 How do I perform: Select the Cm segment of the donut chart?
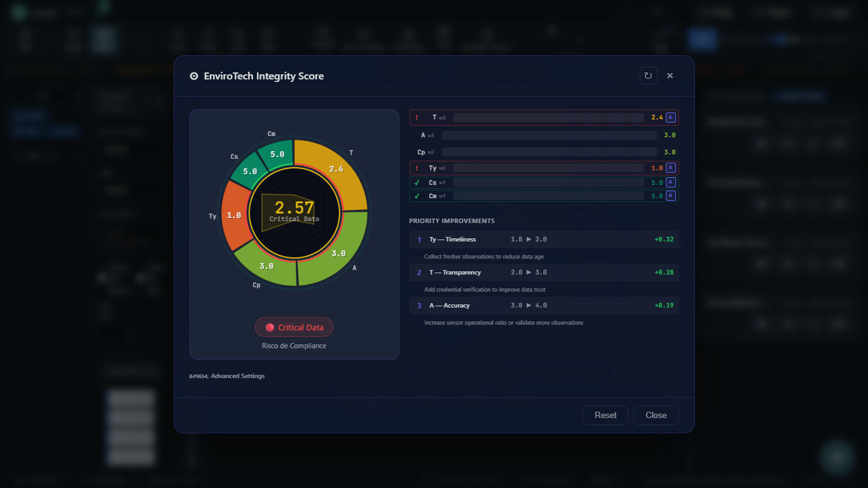pos(277,154)
